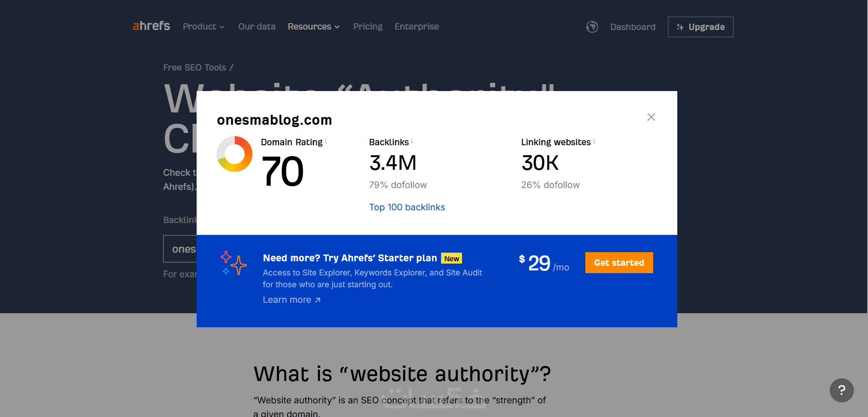The width and height of the screenshot is (868, 417).
Task: Go to the Pricing page
Action: [x=368, y=27]
